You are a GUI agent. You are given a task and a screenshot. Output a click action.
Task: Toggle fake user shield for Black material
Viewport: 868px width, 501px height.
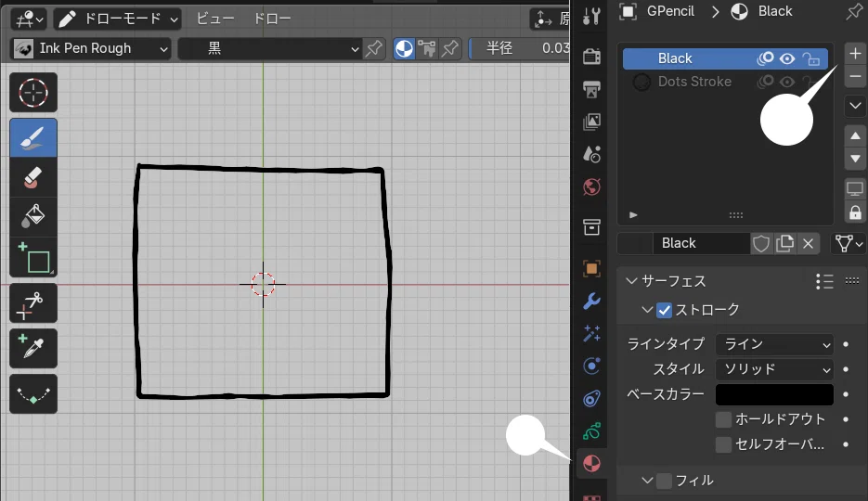tap(761, 243)
